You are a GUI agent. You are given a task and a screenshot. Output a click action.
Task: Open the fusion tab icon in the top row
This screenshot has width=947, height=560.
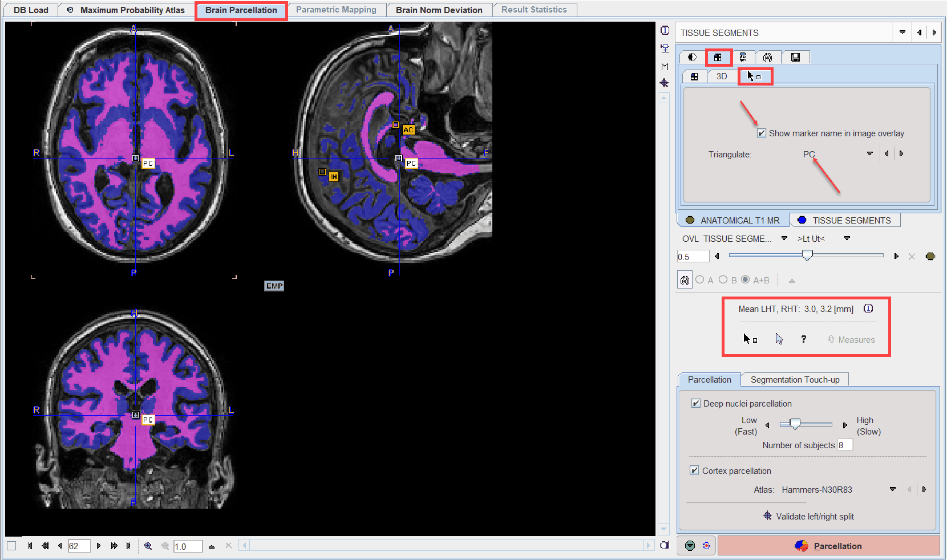(768, 57)
